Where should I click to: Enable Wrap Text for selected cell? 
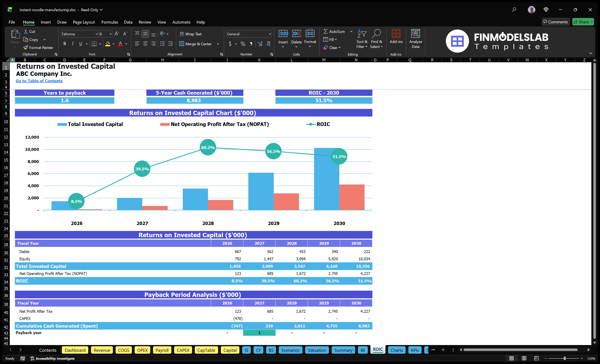(191, 34)
